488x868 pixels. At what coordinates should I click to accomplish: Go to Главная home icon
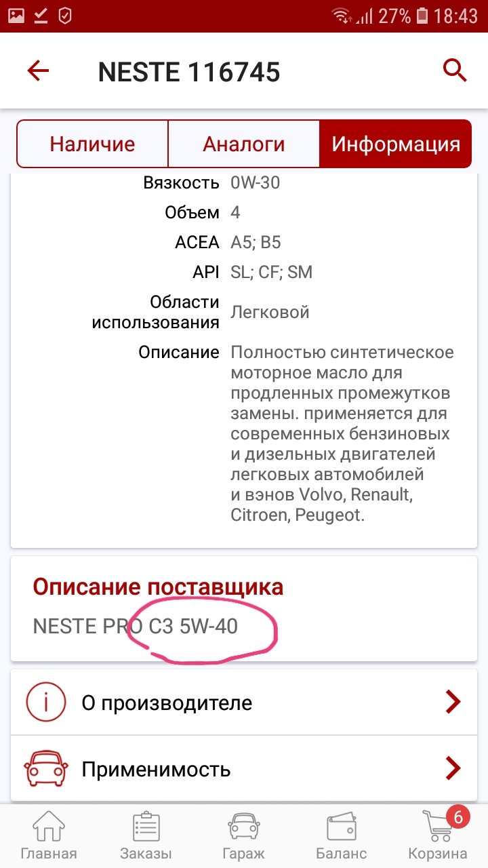point(49,827)
